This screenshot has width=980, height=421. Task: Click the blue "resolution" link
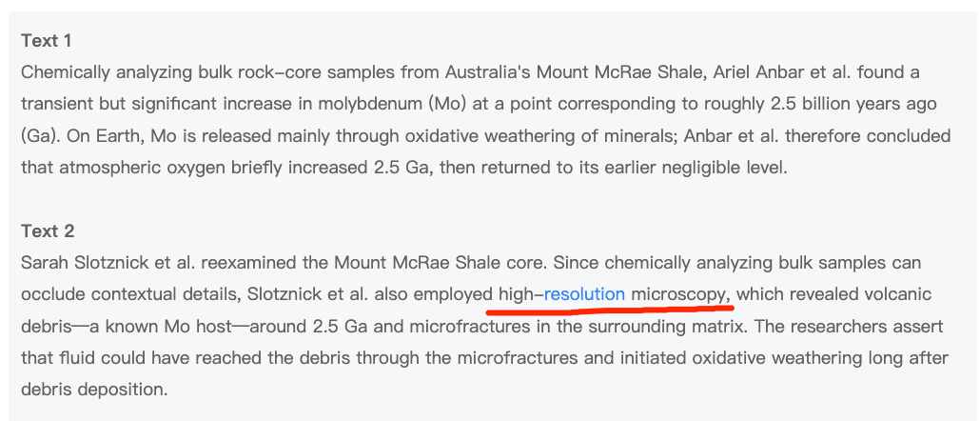[x=584, y=294]
